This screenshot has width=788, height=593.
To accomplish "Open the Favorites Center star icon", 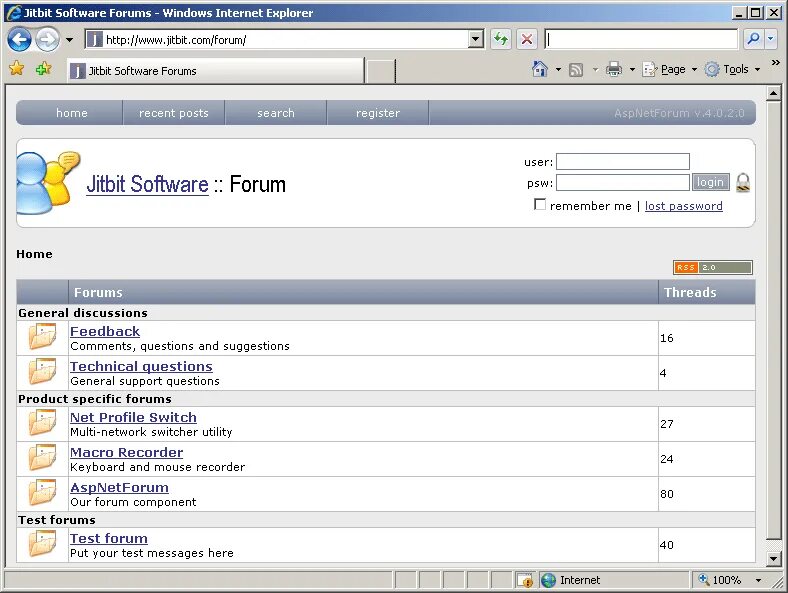I will (x=17, y=68).
